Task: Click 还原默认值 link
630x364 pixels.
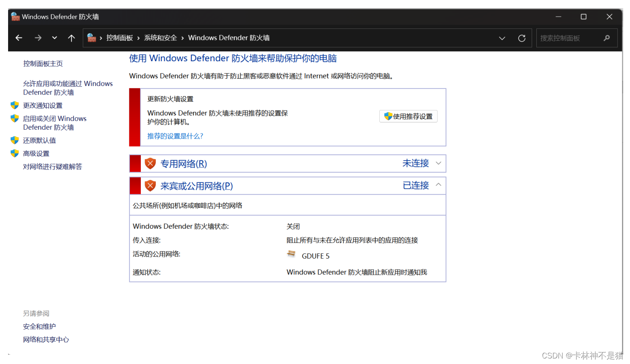Action: (x=40, y=140)
